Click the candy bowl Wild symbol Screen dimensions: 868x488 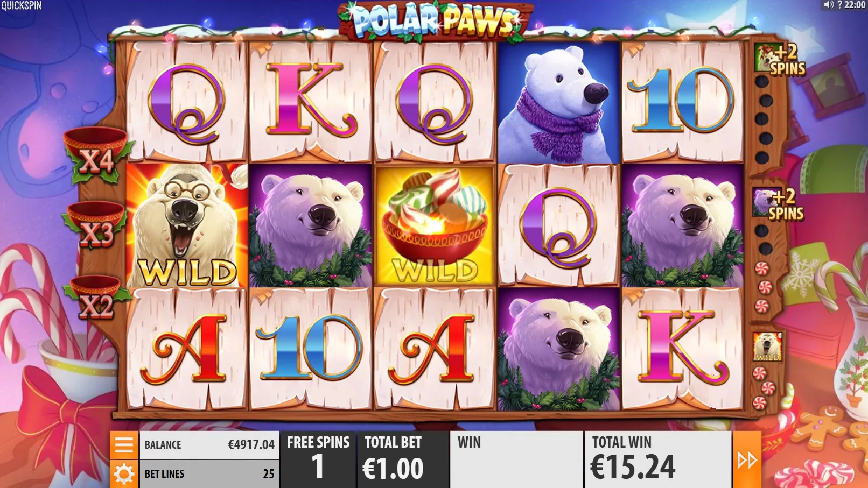435,225
